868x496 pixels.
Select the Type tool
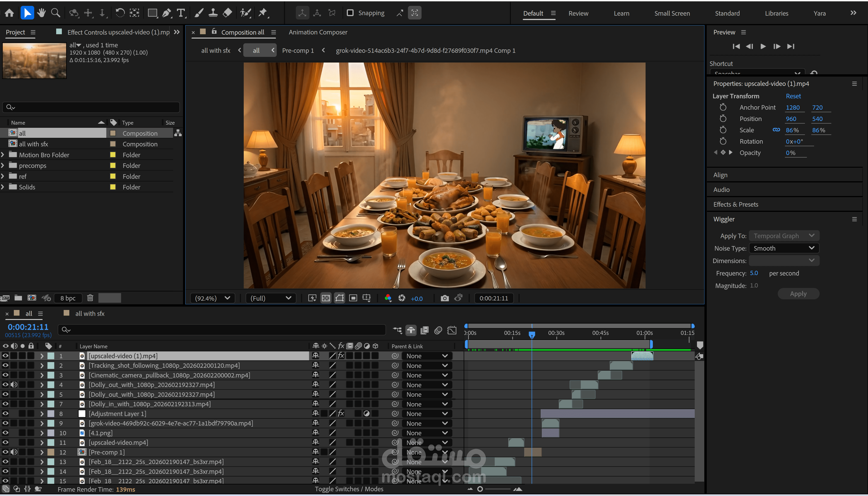181,13
